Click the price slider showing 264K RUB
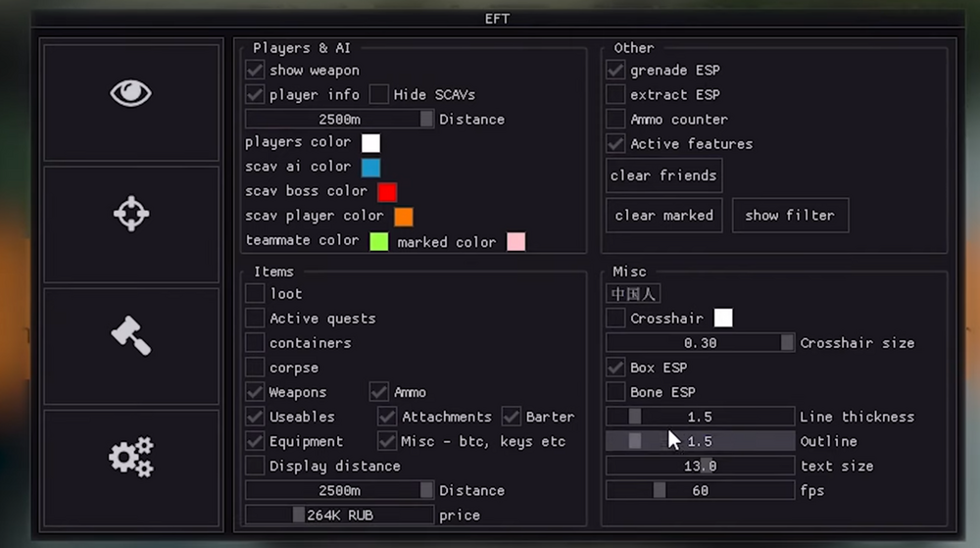This screenshot has height=548, width=980. (339, 515)
